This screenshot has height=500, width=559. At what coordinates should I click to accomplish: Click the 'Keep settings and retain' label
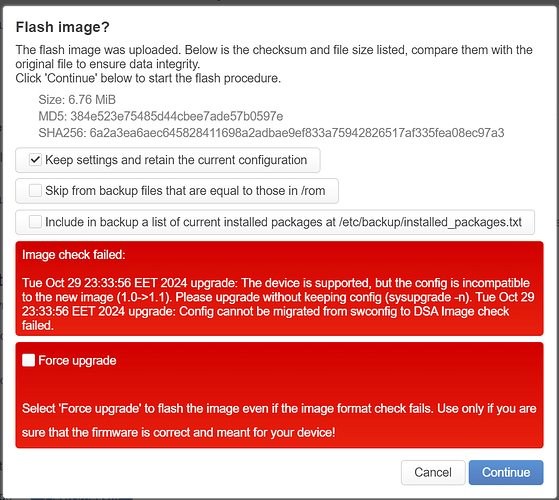click(176, 160)
